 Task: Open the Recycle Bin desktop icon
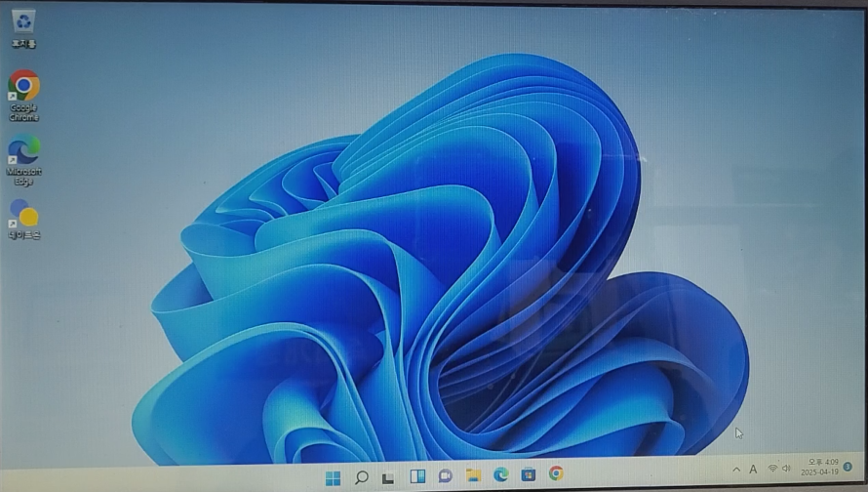tap(23, 29)
